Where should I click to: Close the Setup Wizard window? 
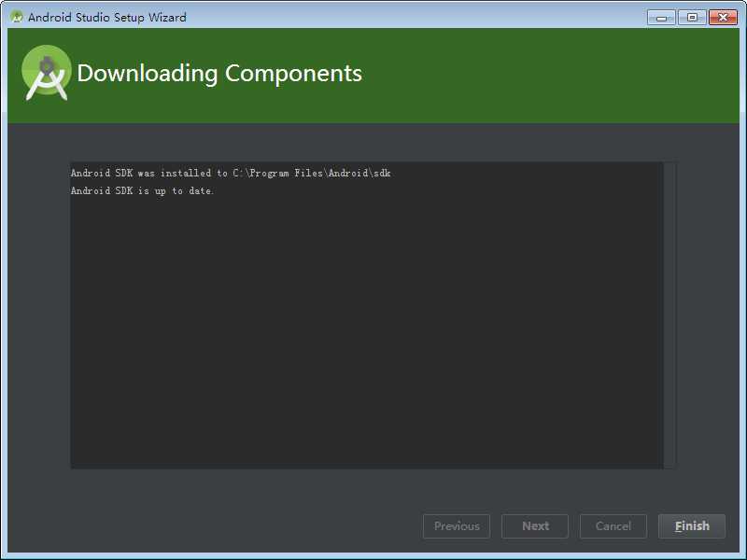coord(723,18)
